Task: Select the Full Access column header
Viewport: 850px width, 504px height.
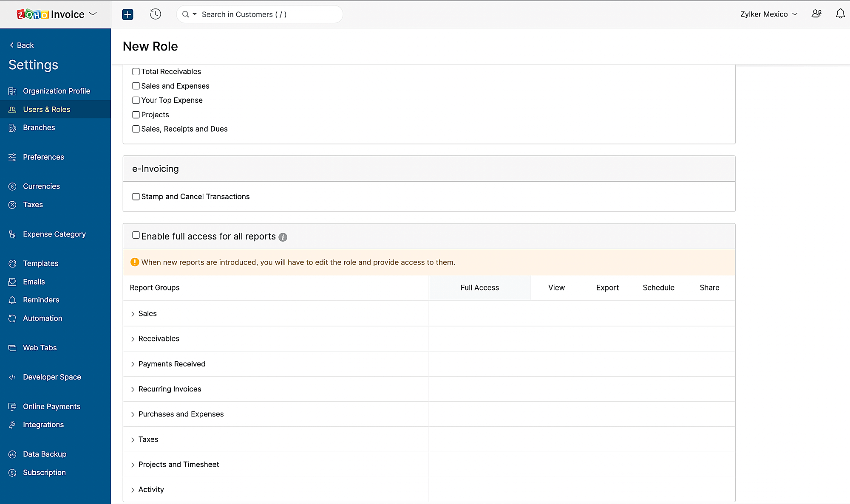Action: [479, 287]
